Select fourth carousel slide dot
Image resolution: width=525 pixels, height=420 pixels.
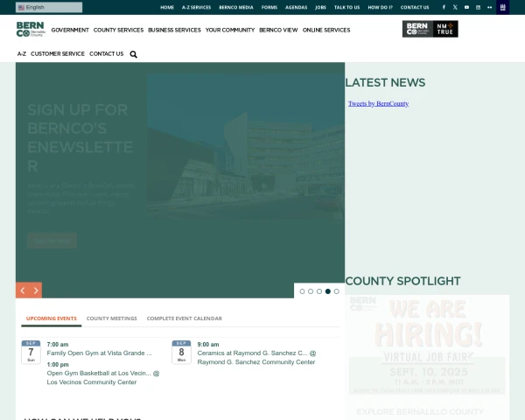coord(328,291)
